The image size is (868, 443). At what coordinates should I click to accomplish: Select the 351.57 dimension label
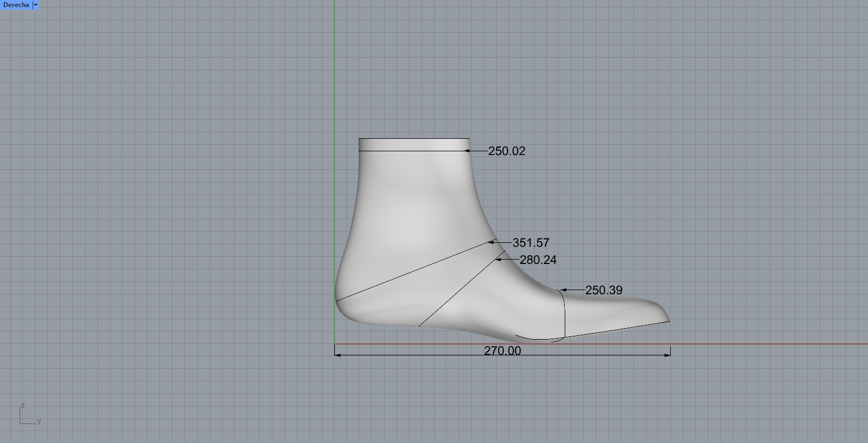tap(531, 243)
